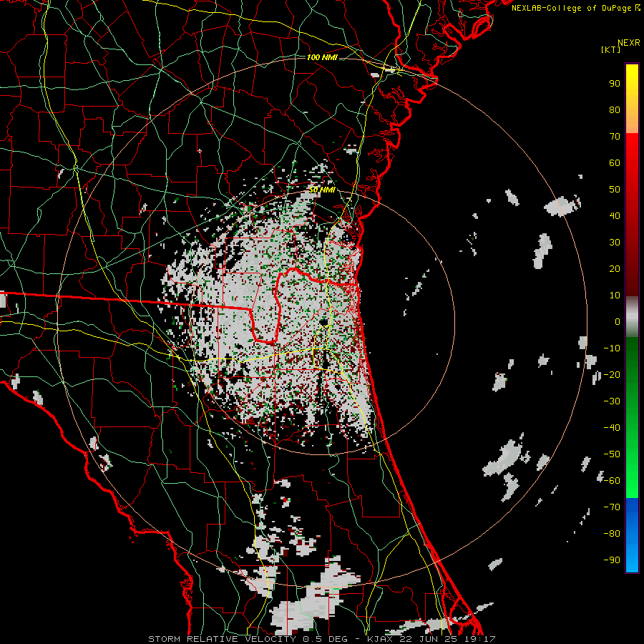Select the positive 10 knot scale label
644x644 pixels.
point(615,296)
